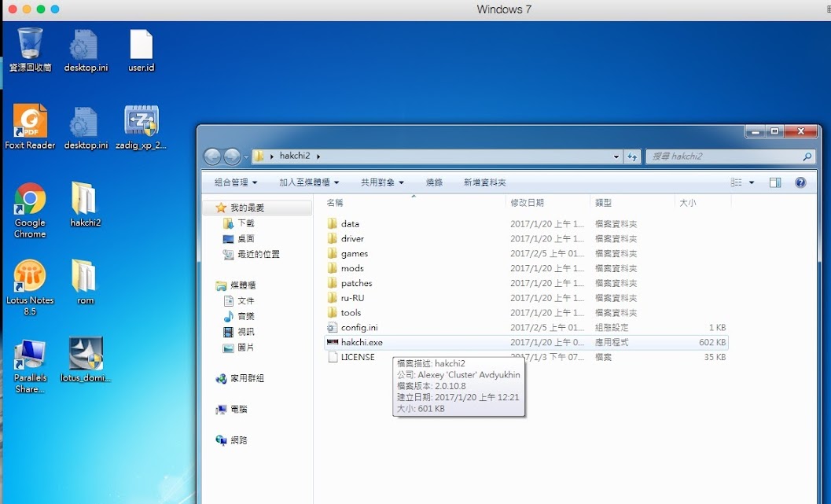Click 新增資料夾 new folder button
The width and height of the screenshot is (831, 504).
tap(485, 182)
